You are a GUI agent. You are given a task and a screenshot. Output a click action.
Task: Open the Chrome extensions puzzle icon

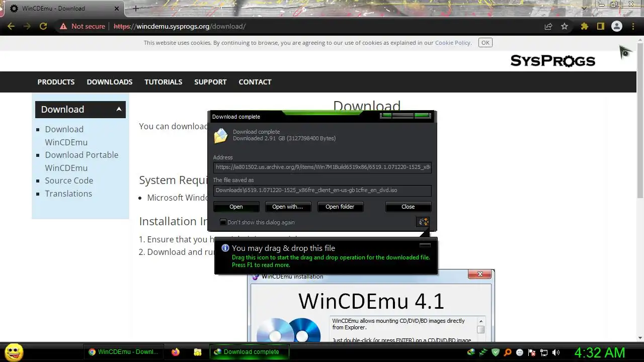[584, 26]
